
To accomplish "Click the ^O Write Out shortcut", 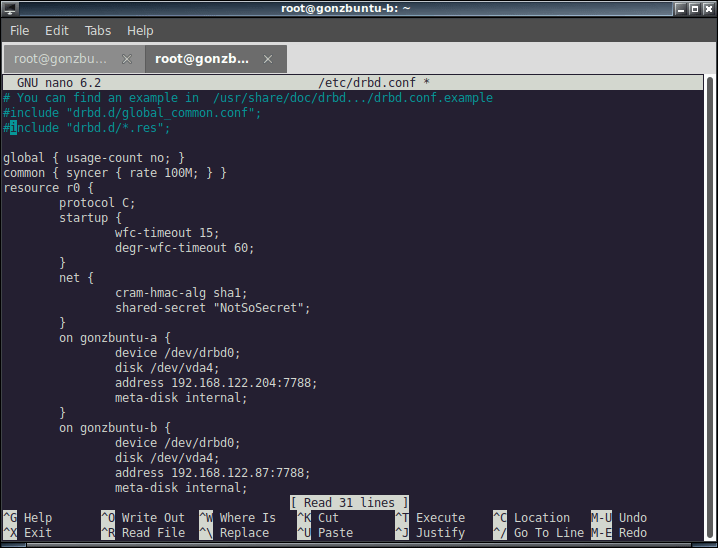I will pyautogui.click(x=143, y=518).
